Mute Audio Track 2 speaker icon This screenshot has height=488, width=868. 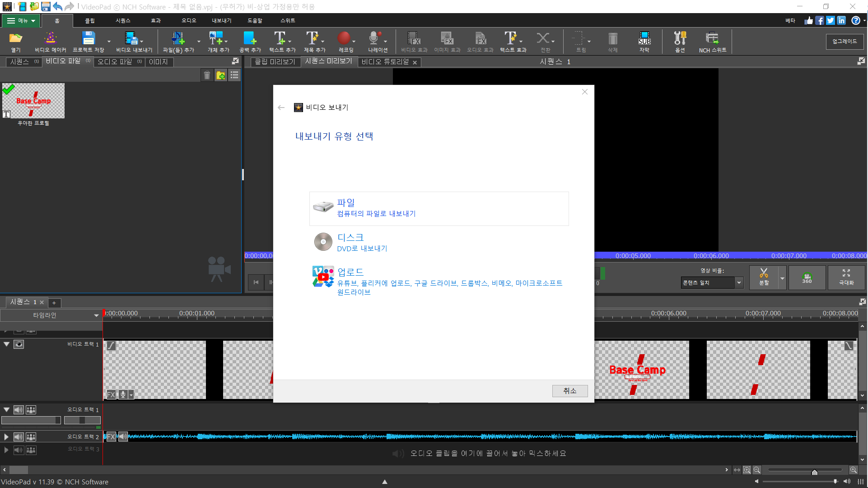(x=19, y=437)
